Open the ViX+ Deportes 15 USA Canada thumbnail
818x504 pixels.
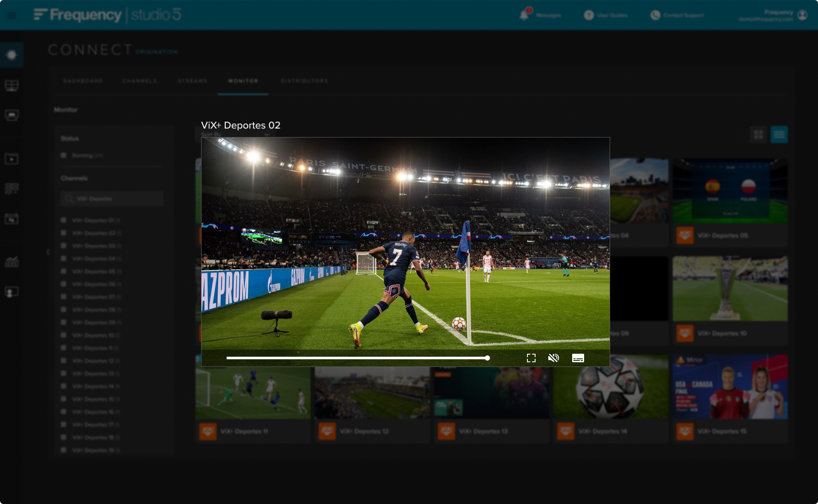[730, 387]
